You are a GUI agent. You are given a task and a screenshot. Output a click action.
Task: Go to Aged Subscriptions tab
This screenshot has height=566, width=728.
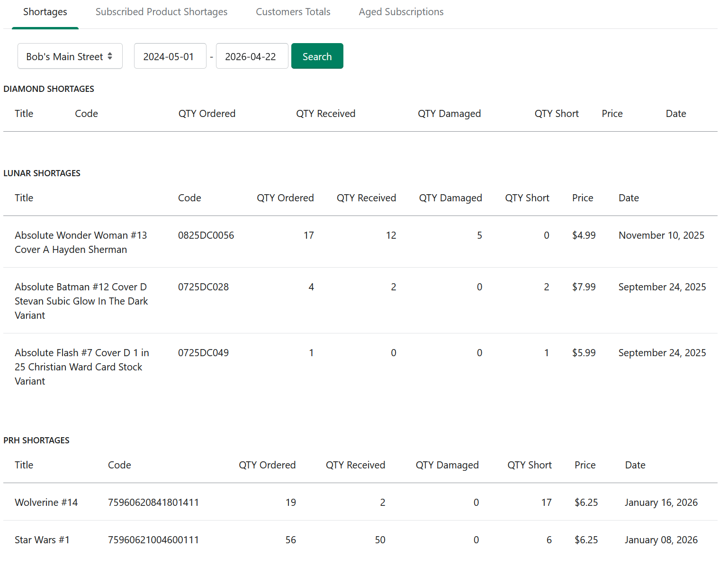pyautogui.click(x=401, y=12)
